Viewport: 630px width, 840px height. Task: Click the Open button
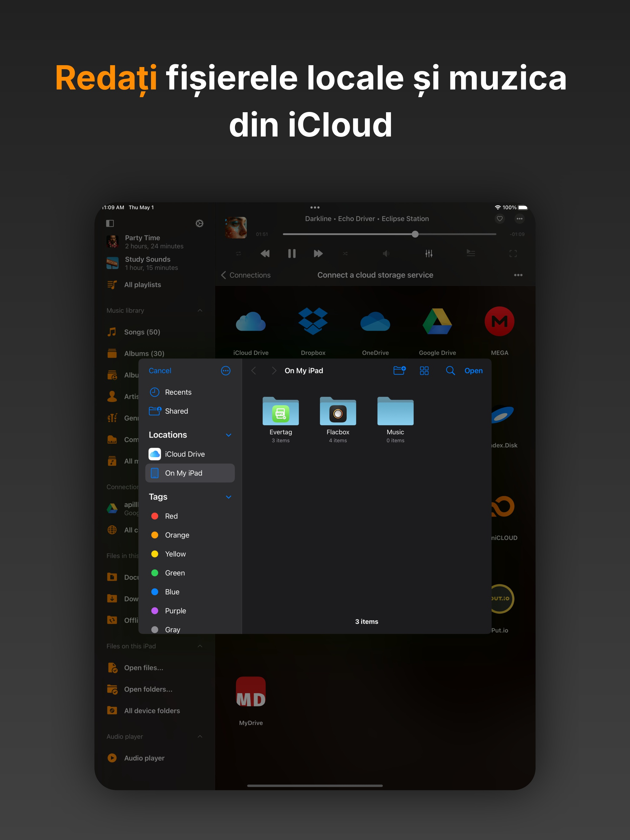(x=473, y=370)
